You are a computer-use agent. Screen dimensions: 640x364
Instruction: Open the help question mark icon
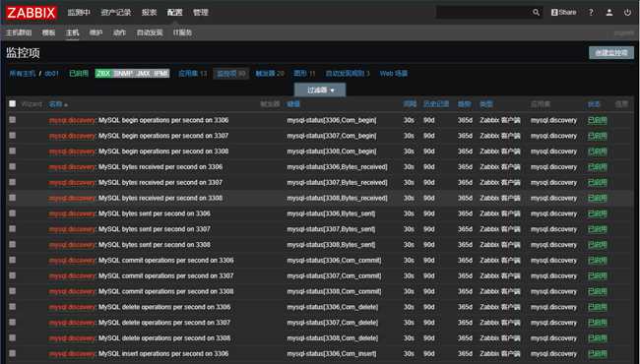(x=591, y=12)
